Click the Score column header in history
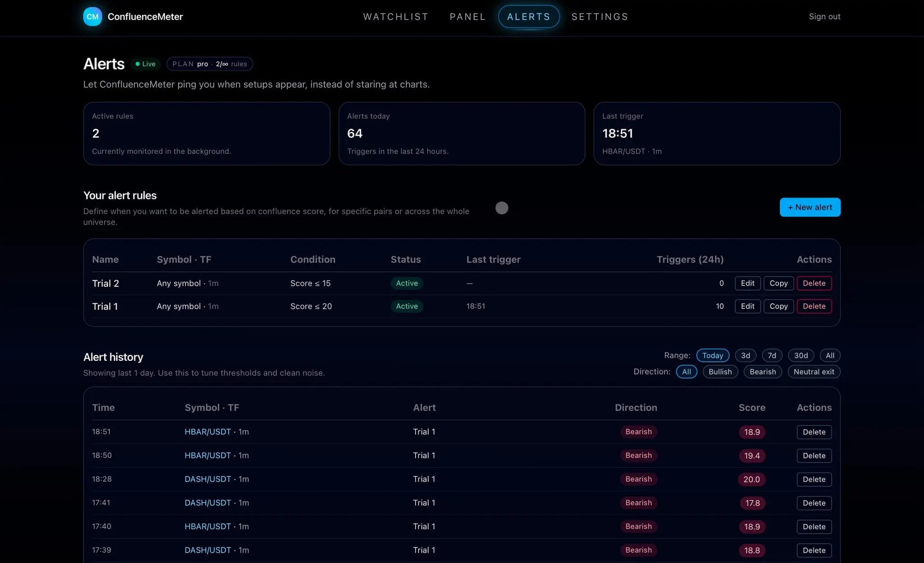Viewport: 924px width, 563px height. coord(752,407)
